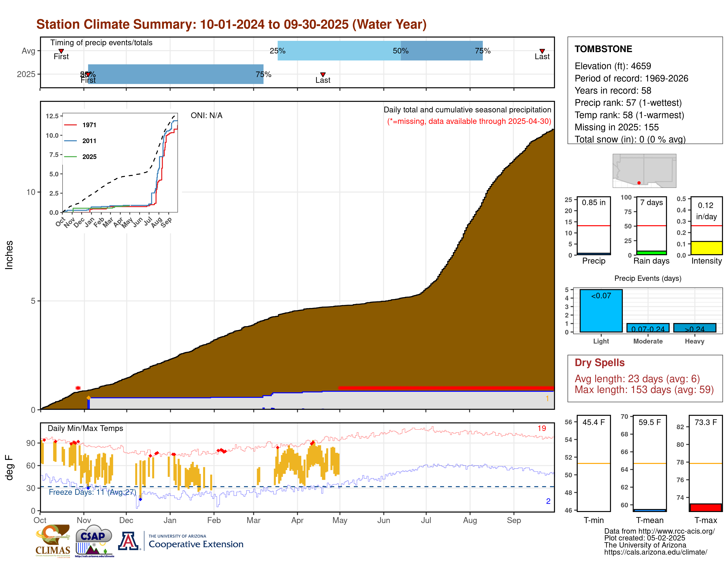Click the blue '2' count in temperature panel
728x563 pixels.
[x=548, y=501]
